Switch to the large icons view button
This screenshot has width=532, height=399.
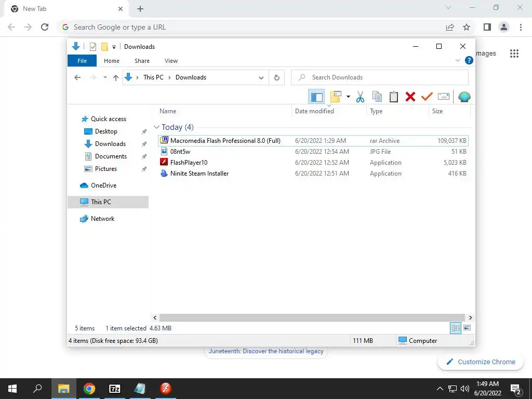(467, 328)
